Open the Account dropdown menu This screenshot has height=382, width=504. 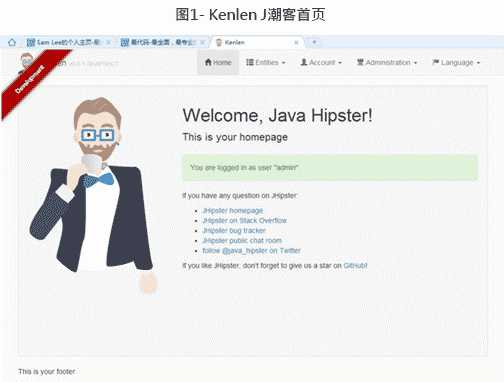click(321, 62)
